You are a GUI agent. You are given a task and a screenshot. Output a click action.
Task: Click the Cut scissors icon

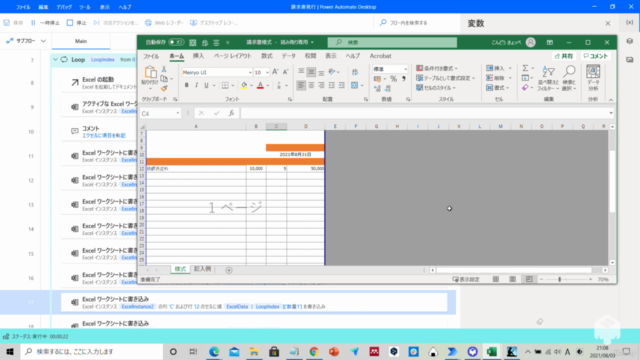[164, 69]
